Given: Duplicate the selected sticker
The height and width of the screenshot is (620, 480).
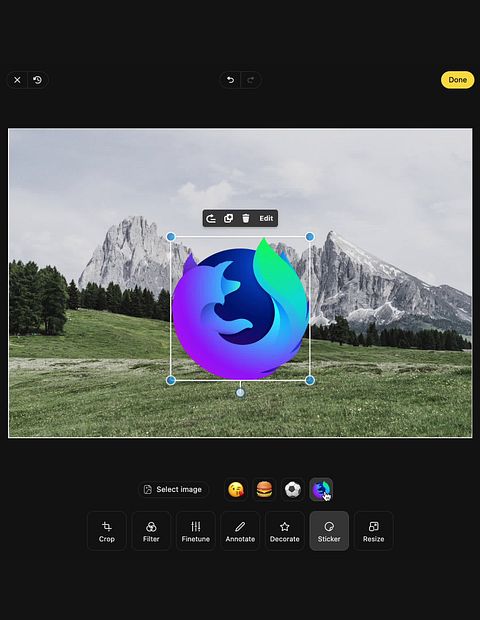Looking at the screenshot, I should click(229, 218).
